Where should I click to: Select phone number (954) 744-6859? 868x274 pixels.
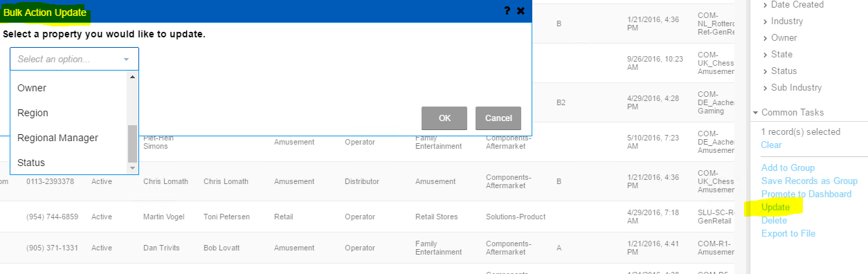[53, 217]
